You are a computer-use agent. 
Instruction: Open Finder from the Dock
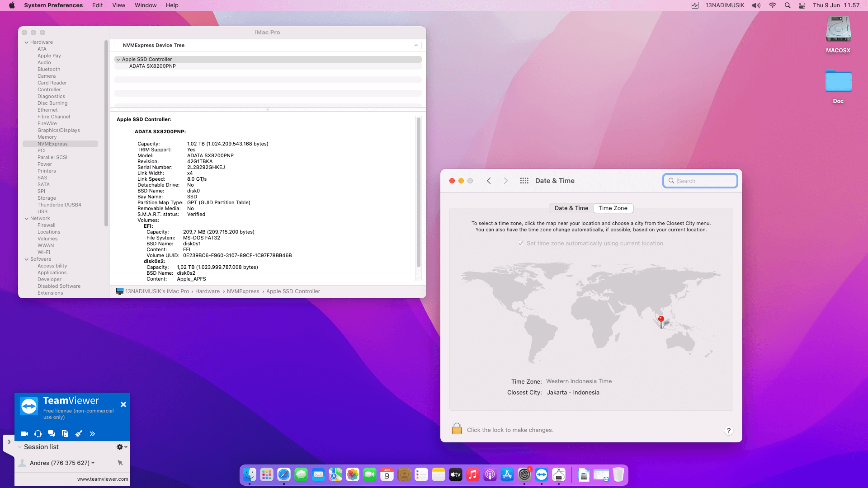point(250,474)
